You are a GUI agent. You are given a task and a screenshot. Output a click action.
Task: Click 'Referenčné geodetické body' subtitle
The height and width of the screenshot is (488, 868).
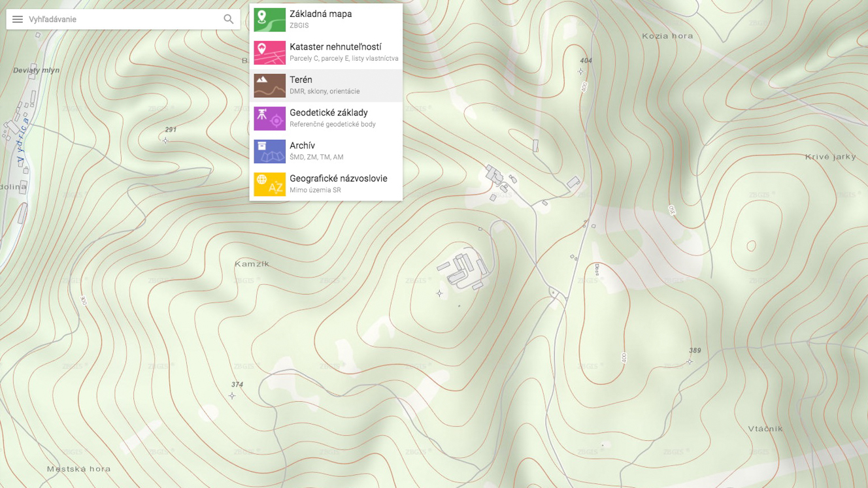(x=333, y=124)
